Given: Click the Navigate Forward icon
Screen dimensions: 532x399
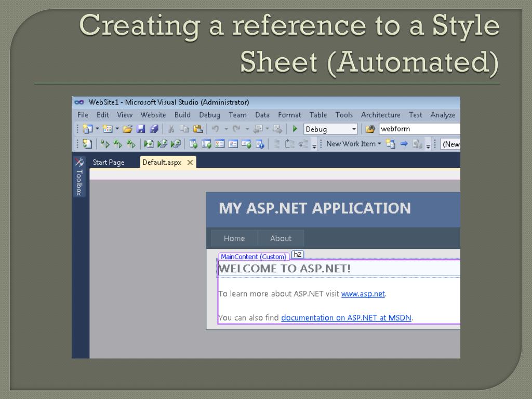Looking at the screenshot, I should 277,129.
